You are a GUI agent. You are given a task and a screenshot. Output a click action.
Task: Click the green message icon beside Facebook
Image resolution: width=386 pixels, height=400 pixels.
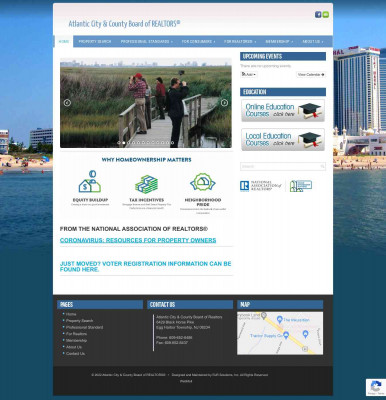(326, 14)
